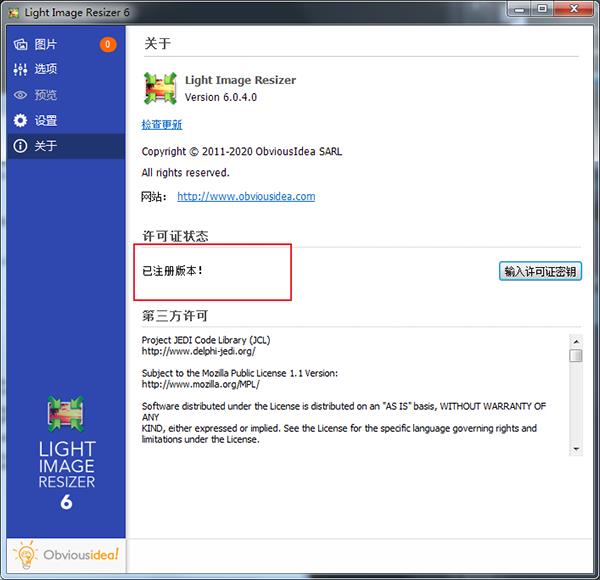Click the scroll-down arrow of license list
Screen dimensions: 600x580
point(576,449)
